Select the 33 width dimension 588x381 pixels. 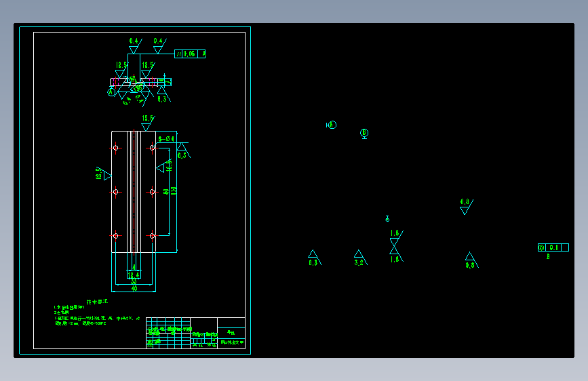[x=134, y=282]
